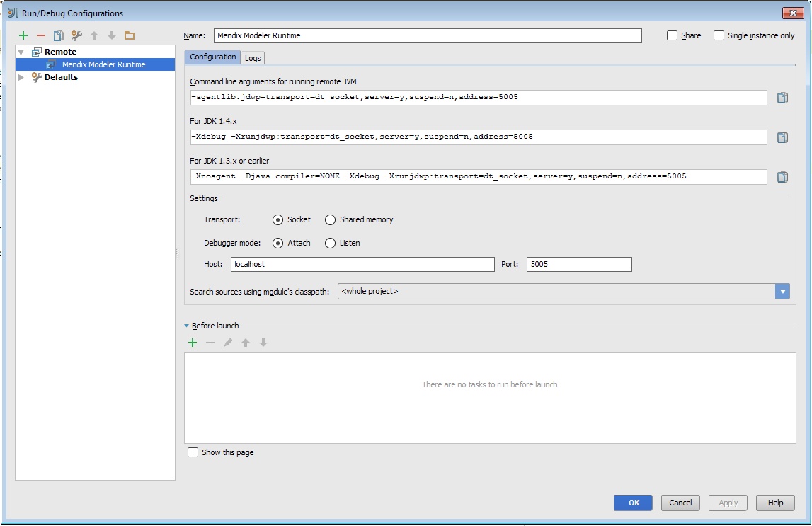The height and width of the screenshot is (526, 812).
Task: Enable Single instance only checkbox
Action: tap(719, 35)
